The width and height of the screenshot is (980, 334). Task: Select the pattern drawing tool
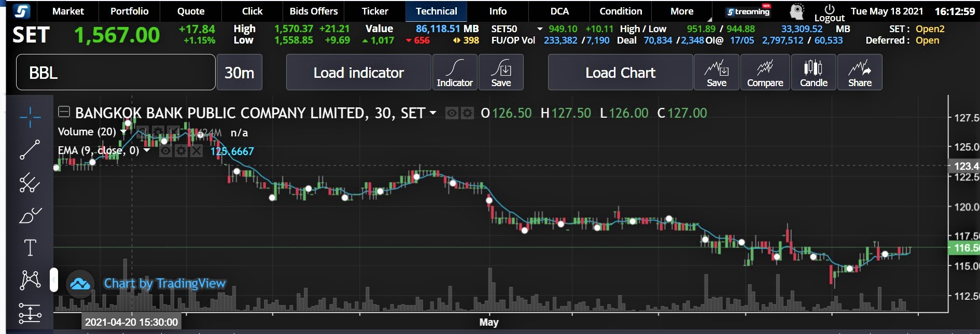click(30, 280)
